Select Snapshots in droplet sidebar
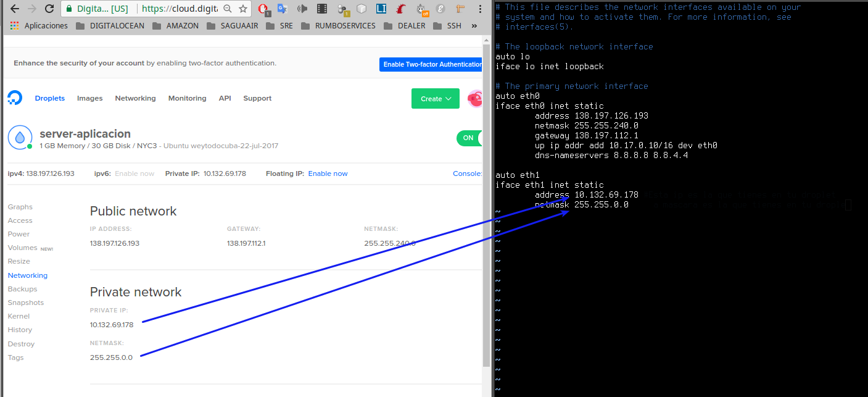 [x=26, y=303]
